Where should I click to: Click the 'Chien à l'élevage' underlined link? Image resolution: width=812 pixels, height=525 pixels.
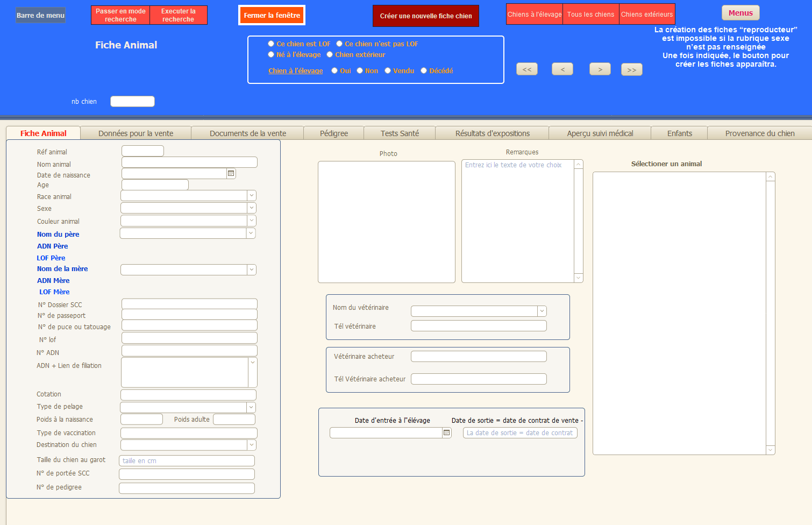coord(295,70)
